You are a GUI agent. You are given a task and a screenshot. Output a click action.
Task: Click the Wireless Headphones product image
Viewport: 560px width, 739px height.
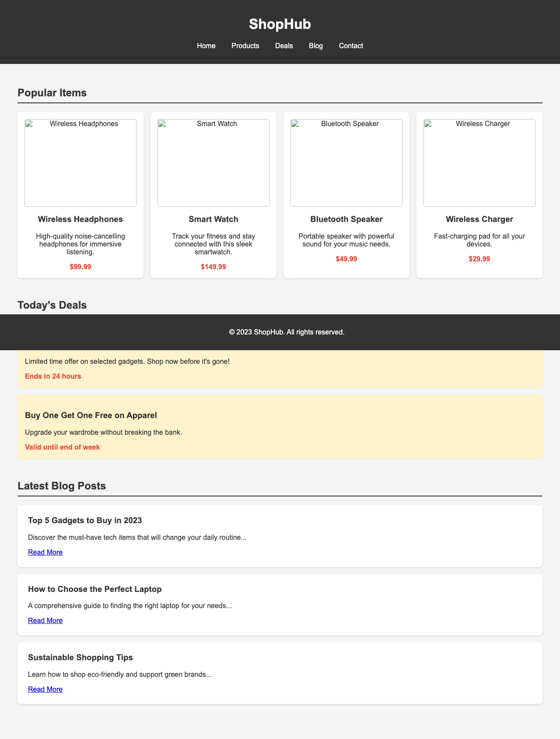(80, 163)
